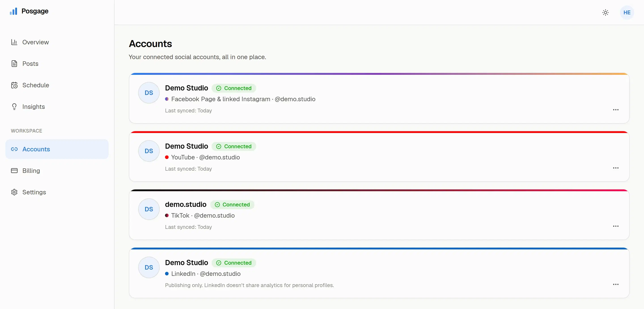Click the Schedule calendar-clock icon
The width and height of the screenshot is (644, 309).
[x=14, y=85]
